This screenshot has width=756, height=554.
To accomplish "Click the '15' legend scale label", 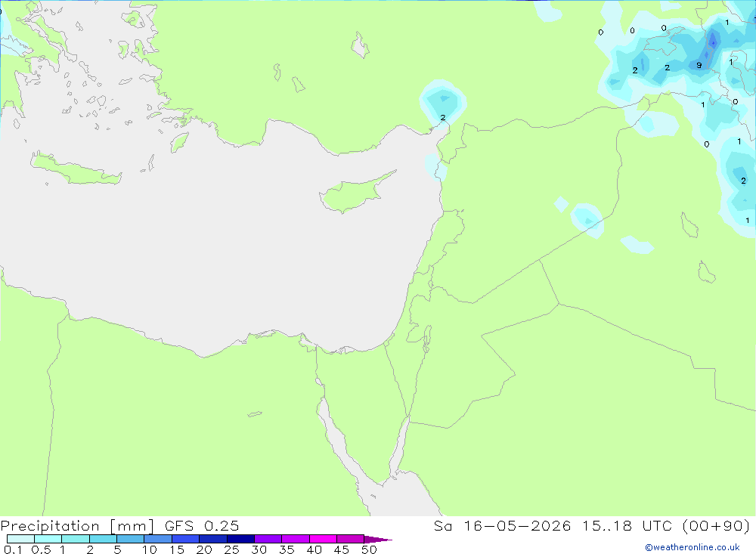I will point(176,549).
